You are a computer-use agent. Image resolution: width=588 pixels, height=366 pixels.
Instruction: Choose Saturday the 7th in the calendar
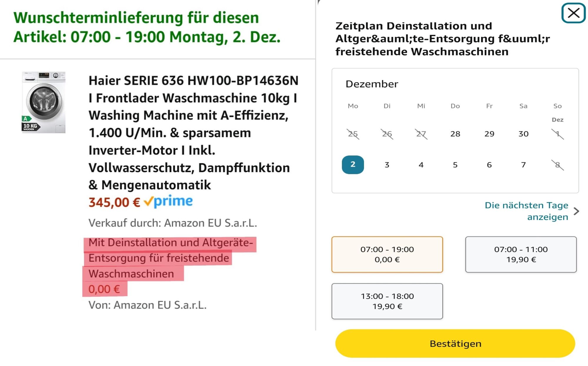click(x=523, y=165)
